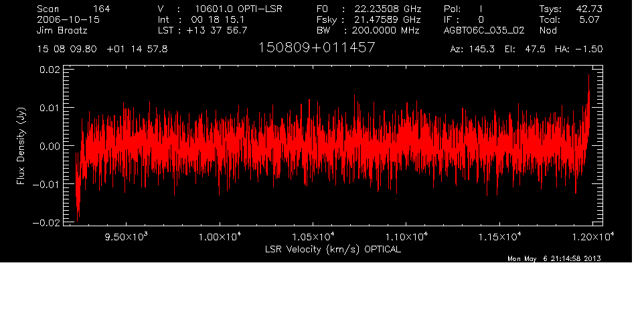
Task: Select project code AGBT06C_035_02
Action: (x=484, y=31)
